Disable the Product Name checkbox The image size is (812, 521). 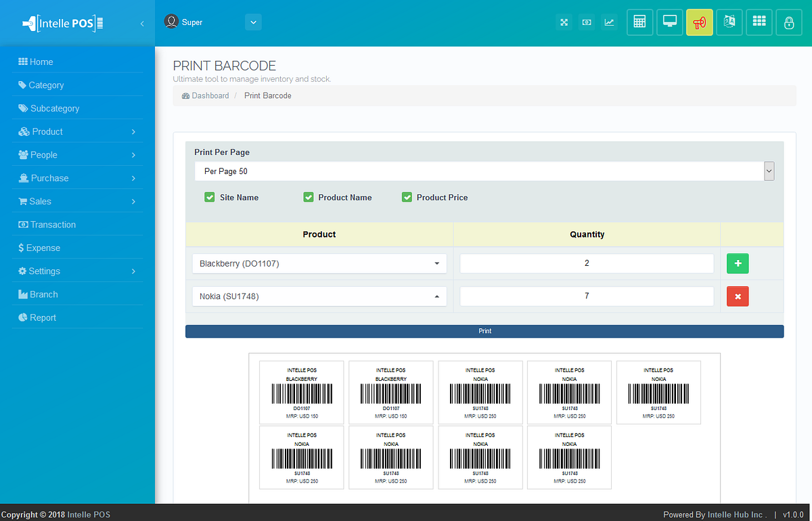point(309,197)
